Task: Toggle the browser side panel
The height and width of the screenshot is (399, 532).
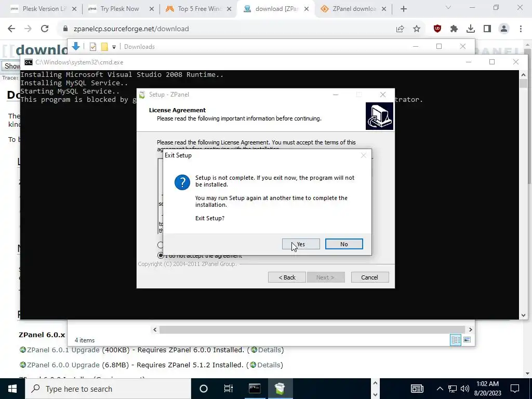Action: pos(487,29)
